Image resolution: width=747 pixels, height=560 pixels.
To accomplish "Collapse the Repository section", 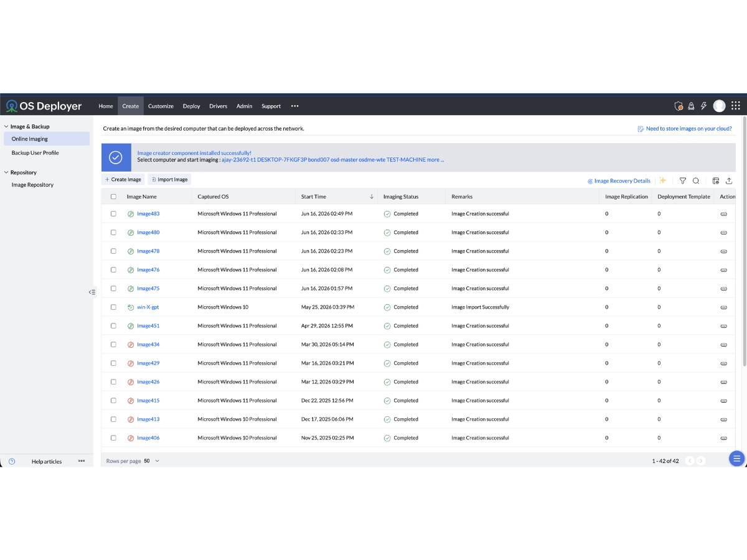I will [6, 172].
